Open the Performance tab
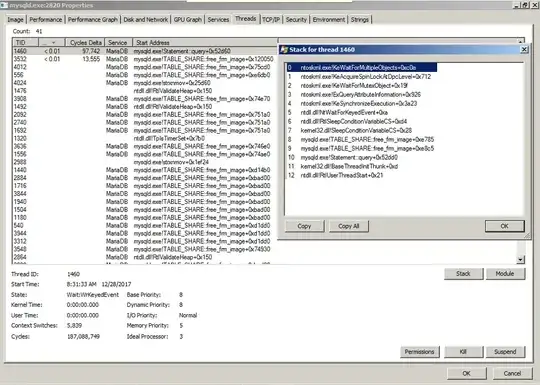This screenshot has height=385, width=540. [x=45, y=20]
